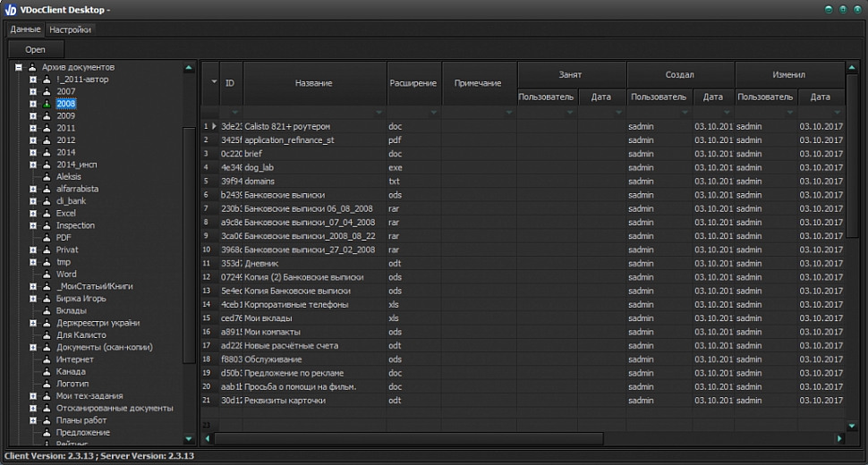Click the person icon next to Aleksis
Screen dimensions: 868x465
(47, 177)
